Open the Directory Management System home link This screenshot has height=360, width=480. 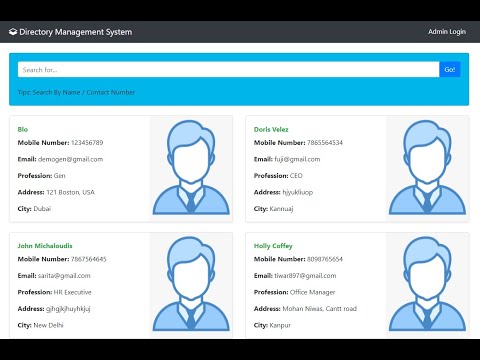[x=70, y=32]
